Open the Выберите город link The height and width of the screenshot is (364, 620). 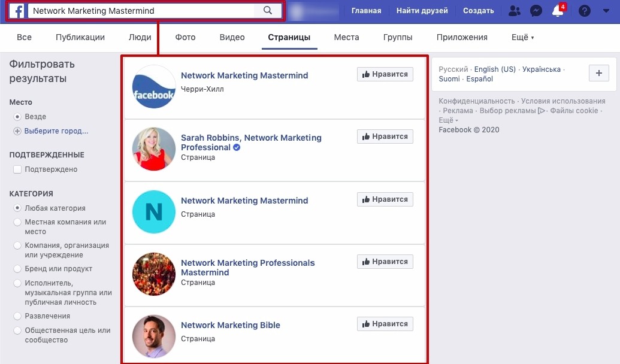[x=56, y=131]
